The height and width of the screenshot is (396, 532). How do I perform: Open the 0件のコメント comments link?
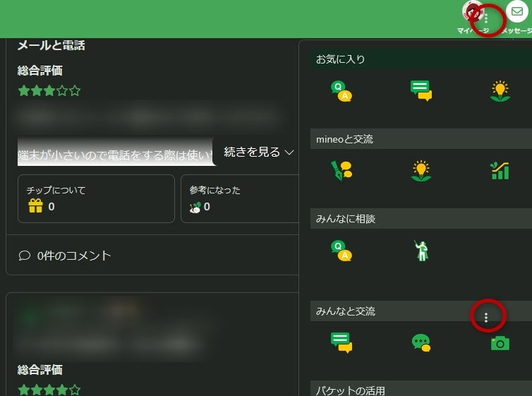click(65, 256)
